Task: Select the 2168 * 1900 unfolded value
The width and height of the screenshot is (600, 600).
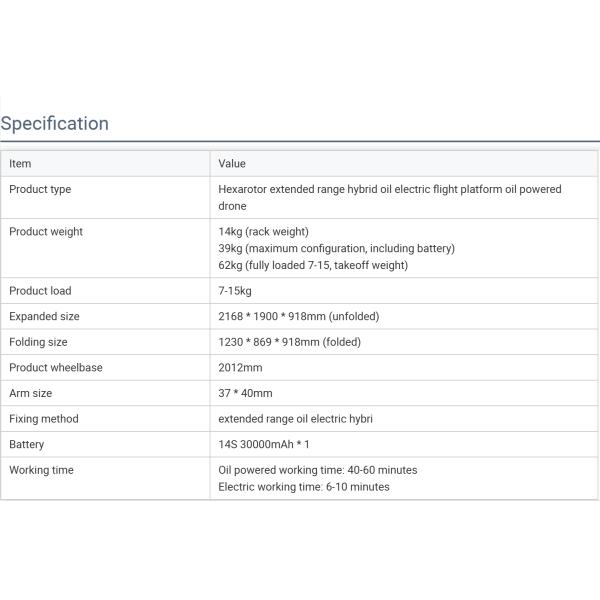Action: tap(298, 316)
